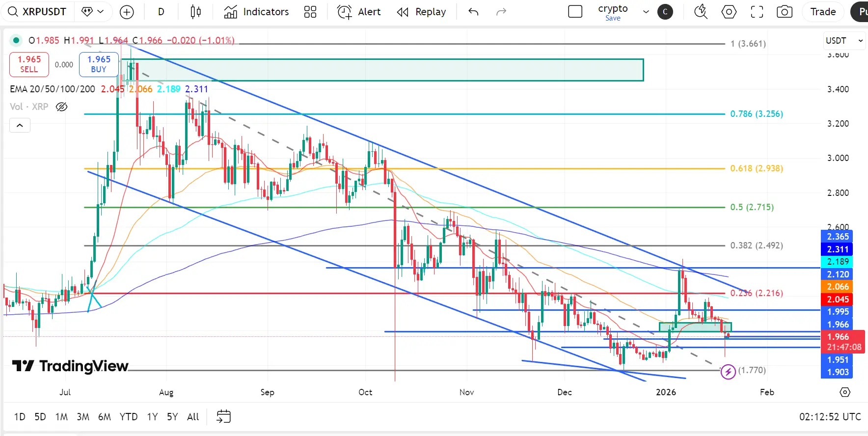Select the 3M time range

click(x=83, y=417)
